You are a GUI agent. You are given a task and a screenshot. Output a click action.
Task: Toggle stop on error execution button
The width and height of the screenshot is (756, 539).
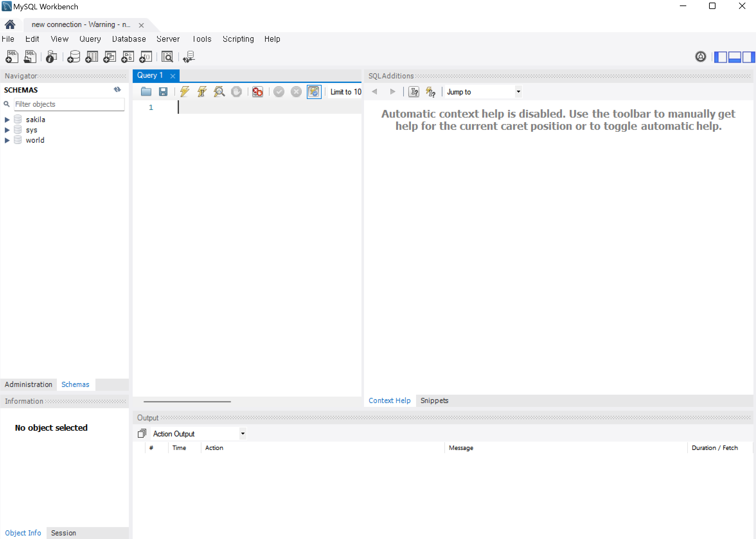click(257, 92)
